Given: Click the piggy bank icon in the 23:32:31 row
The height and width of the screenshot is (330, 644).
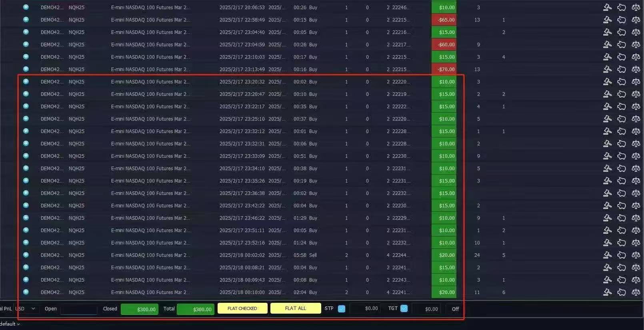Looking at the screenshot, I should coord(622,143).
